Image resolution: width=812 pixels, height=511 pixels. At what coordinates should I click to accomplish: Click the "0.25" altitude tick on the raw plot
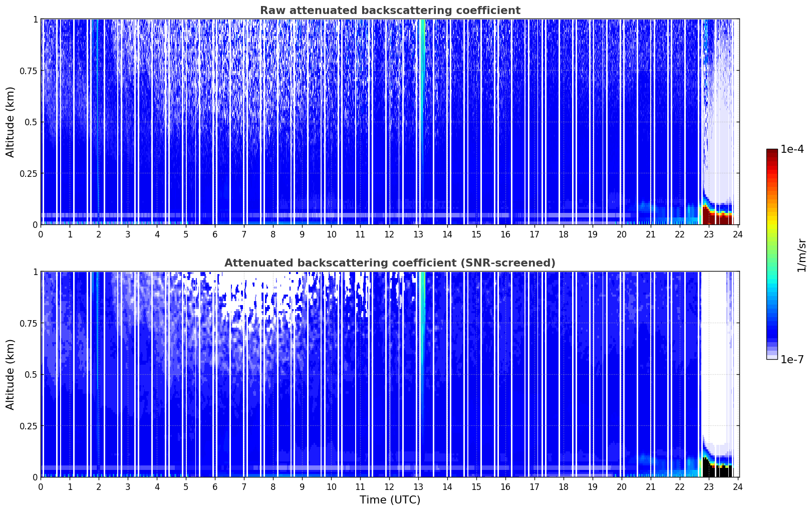point(29,173)
